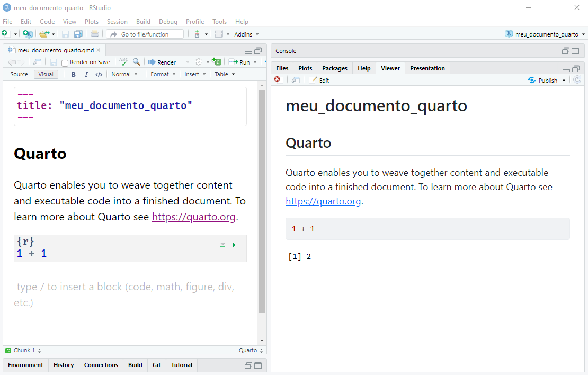Enable the Render on Save checkbox
This screenshot has height=375, width=588.
click(65, 63)
